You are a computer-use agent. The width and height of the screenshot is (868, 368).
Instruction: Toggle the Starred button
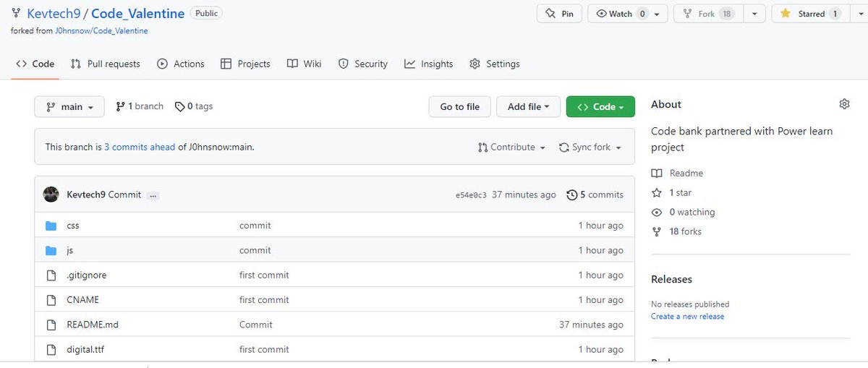click(x=809, y=14)
